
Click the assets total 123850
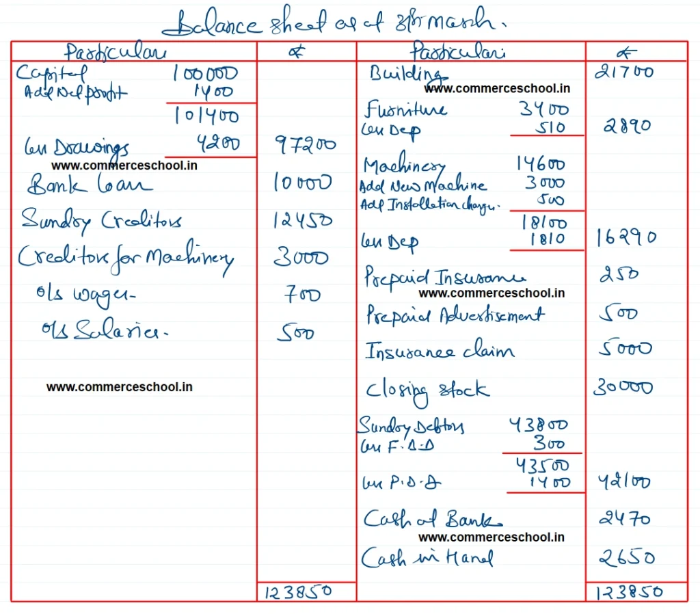(x=630, y=592)
